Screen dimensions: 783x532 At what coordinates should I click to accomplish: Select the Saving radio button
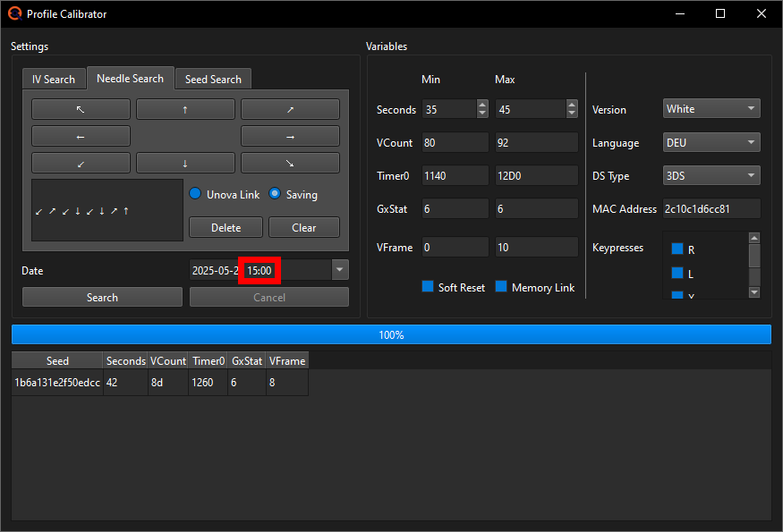pos(276,194)
